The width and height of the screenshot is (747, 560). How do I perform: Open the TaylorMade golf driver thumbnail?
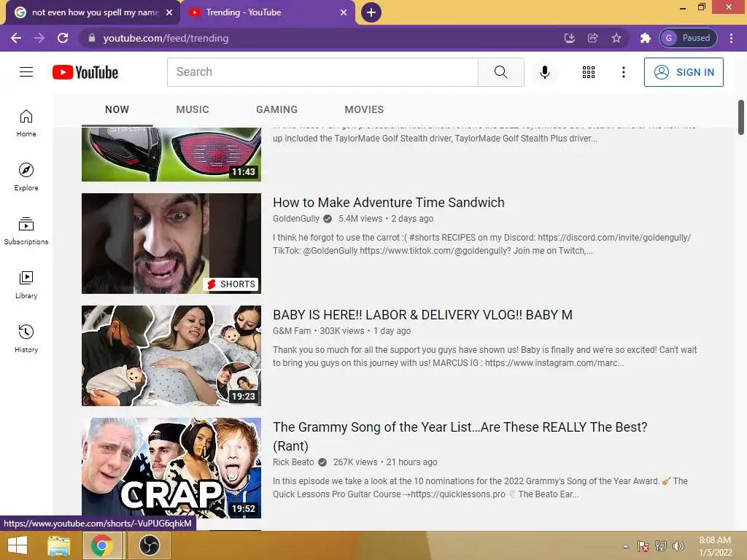point(171,154)
